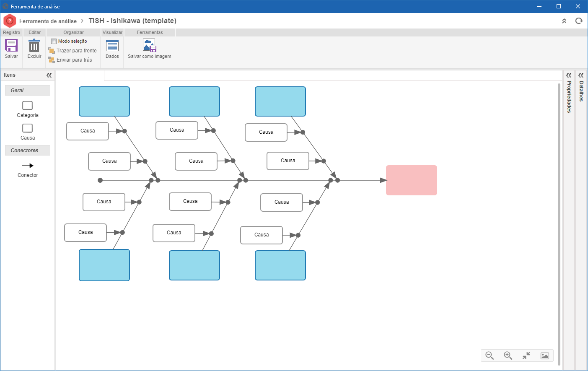588x371 pixels.
Task: Select the bottom-right blue category box
Action: [280, 265]
